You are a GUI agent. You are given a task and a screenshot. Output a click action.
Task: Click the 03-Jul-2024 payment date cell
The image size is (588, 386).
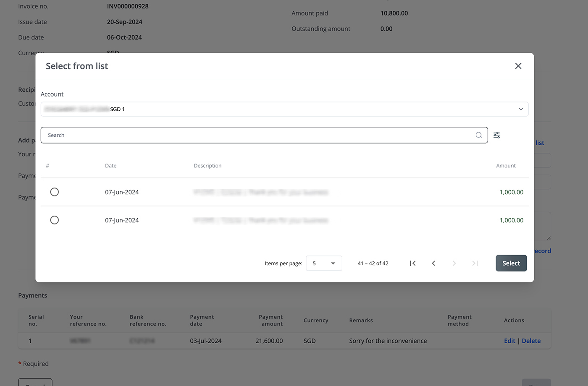[x=206, y=341]
